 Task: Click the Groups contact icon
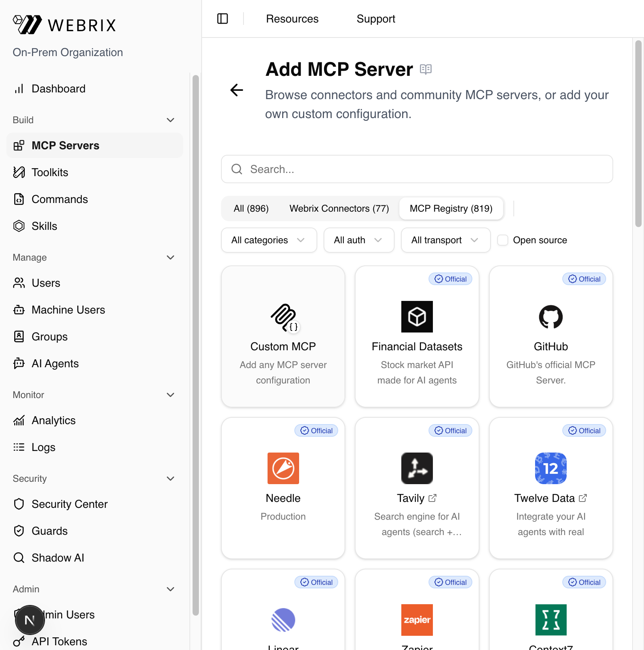click(x=19, y=336)
